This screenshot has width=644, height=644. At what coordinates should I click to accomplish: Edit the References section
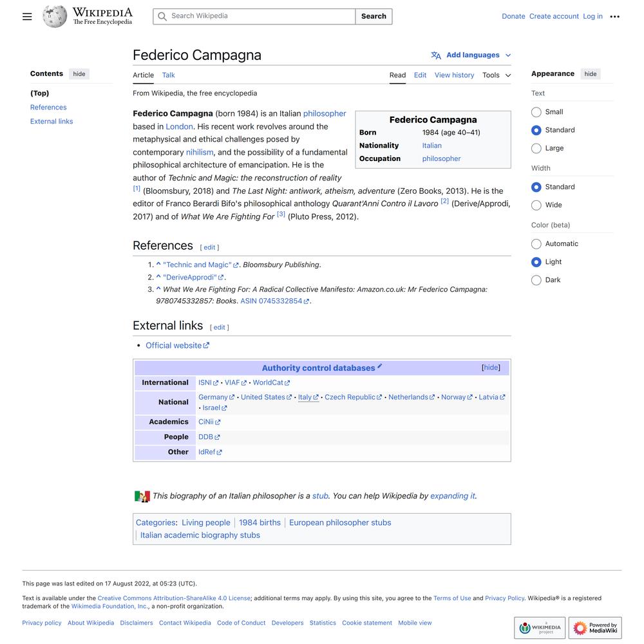(x=209, y=247)
